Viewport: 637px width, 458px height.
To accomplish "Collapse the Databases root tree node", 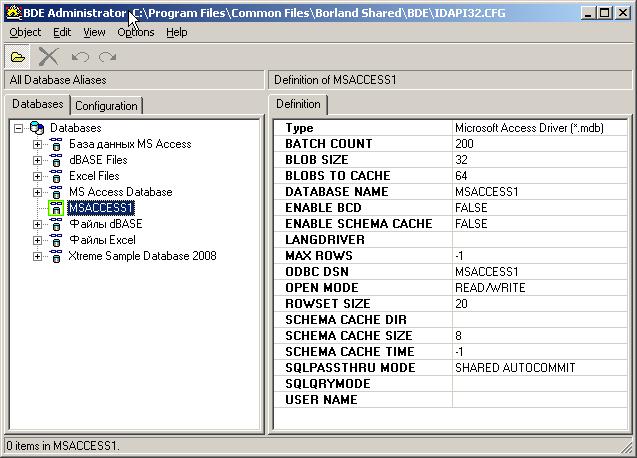I will pyautogui.click(x=19, y=128).
